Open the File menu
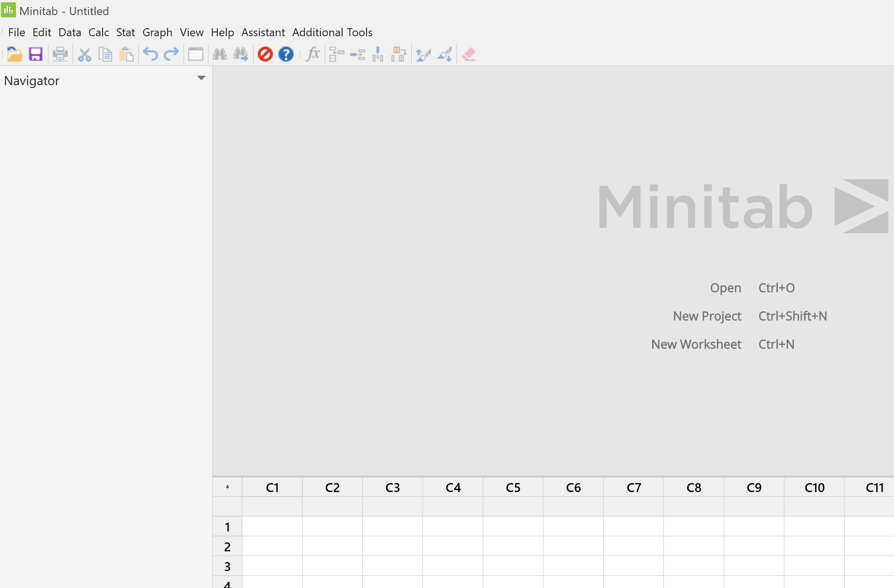 tap(16, 32)
